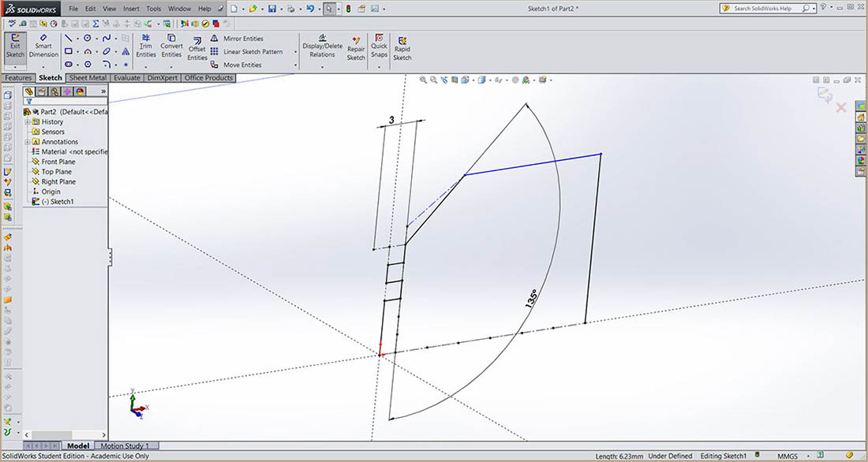The width and height of the screenshot is (868, 462).
Task: Switch to the Office Products tab
Action: tap(208, 78)
